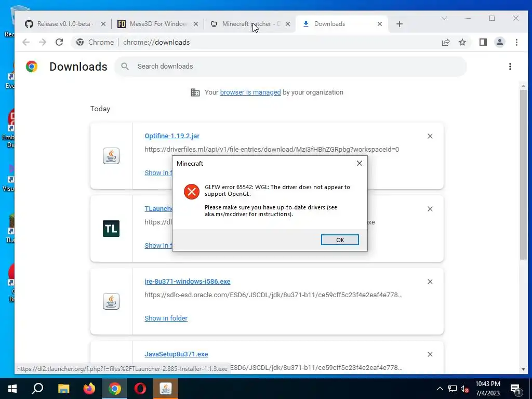The image size is (532, 399).
Task: Open the notification center icon
Action: pyautogui.click(x=515, y=389)
